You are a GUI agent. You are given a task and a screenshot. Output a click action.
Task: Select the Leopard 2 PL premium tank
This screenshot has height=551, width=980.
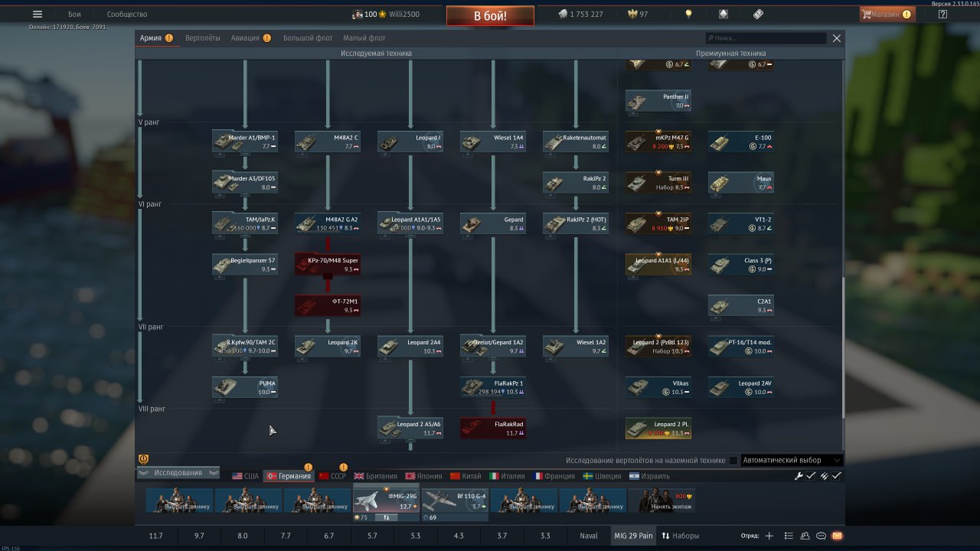click(x=658, y=429)
